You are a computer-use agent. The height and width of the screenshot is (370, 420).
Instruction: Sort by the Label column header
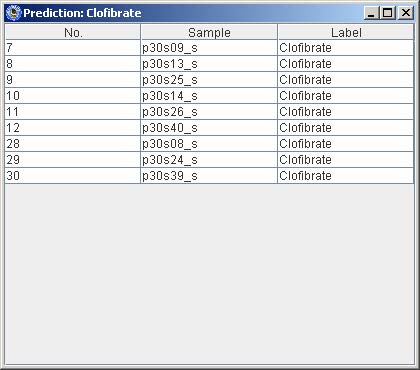[x=346, y=32]
